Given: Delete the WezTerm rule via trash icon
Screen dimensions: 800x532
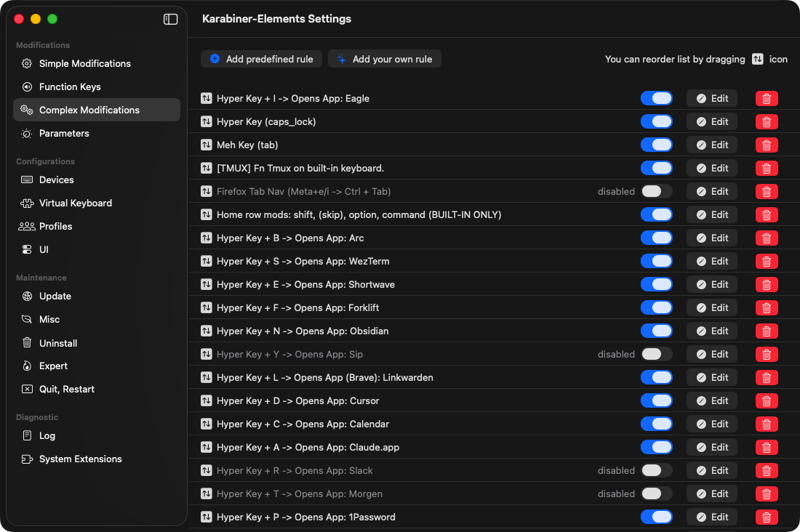Looking at the screenshot, I should click(767, 261).
